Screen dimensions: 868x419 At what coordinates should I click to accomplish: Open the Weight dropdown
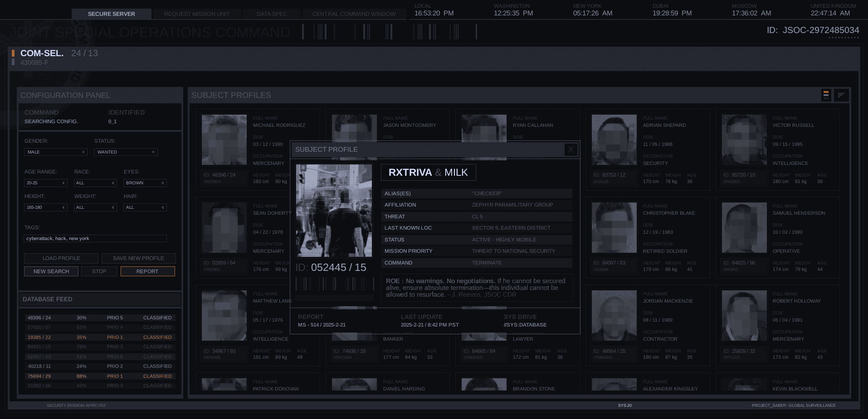[x=95, y=207]
